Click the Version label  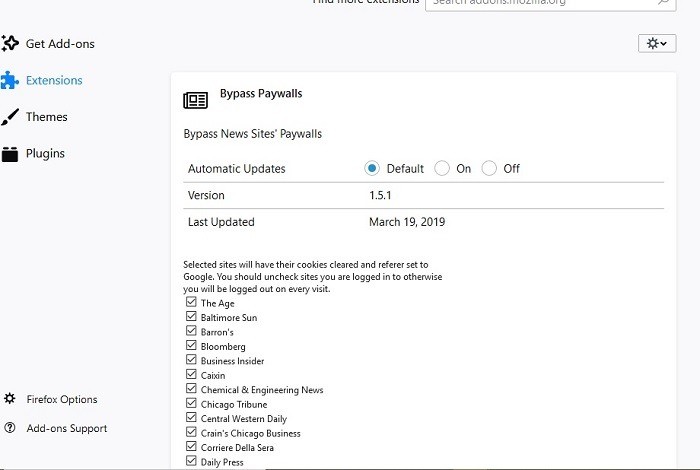click(x=206, y=195)
